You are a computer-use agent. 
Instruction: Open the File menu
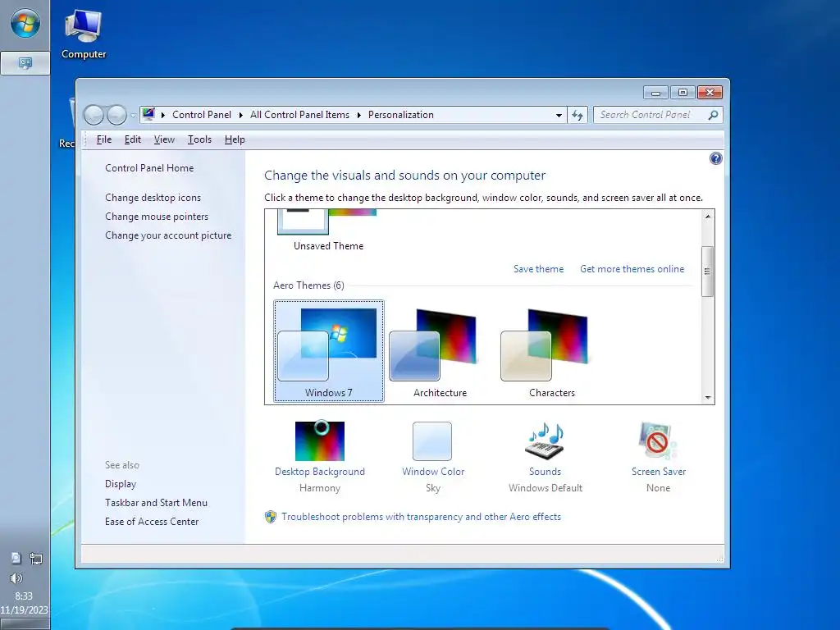click(104, 139)
